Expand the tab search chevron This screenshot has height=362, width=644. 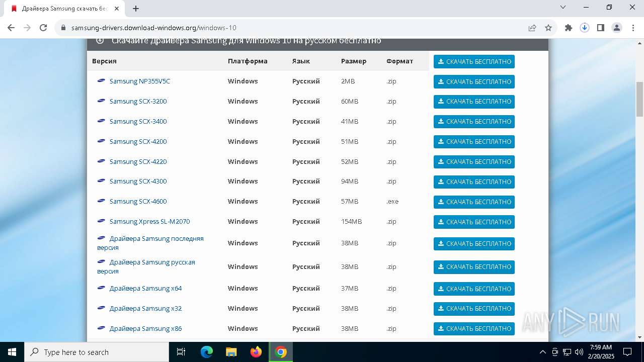pyautogui.click(x=563, y=7)
